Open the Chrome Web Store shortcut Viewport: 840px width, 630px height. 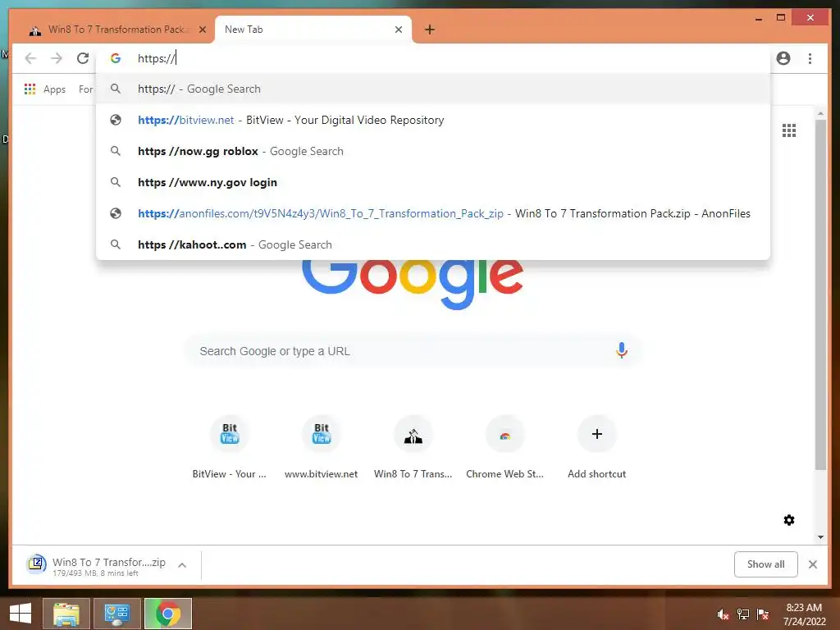(x=504, y=448)
